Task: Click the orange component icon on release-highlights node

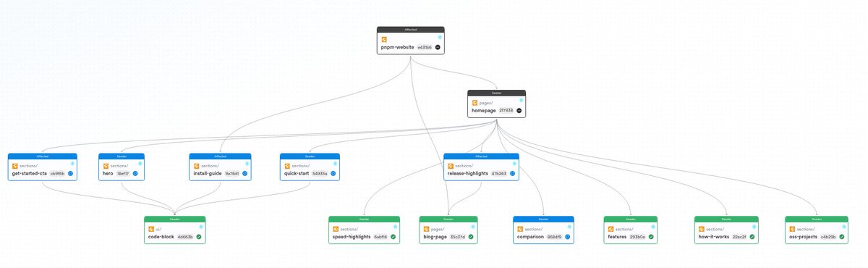Action: (x=451, y=166)
